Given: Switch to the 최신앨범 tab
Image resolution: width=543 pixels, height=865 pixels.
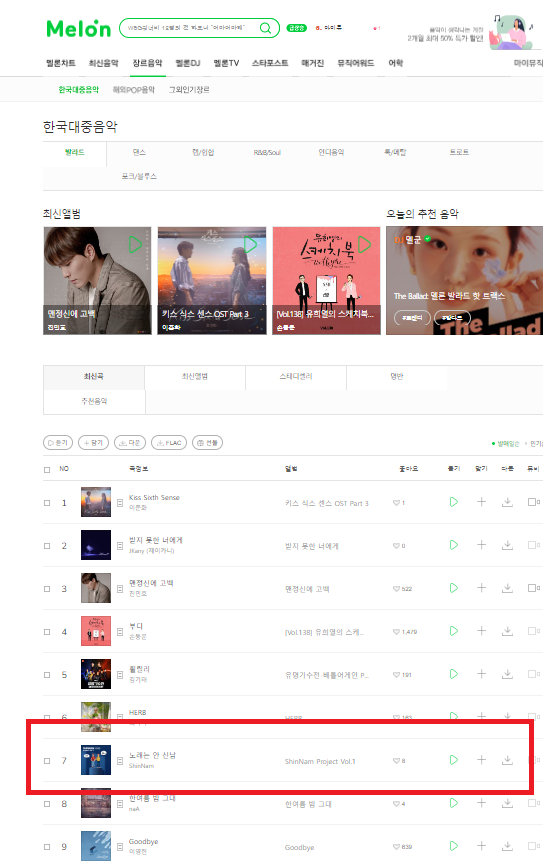Looking at the screenshot, I should pyautogui.click(x=195, y=376).
